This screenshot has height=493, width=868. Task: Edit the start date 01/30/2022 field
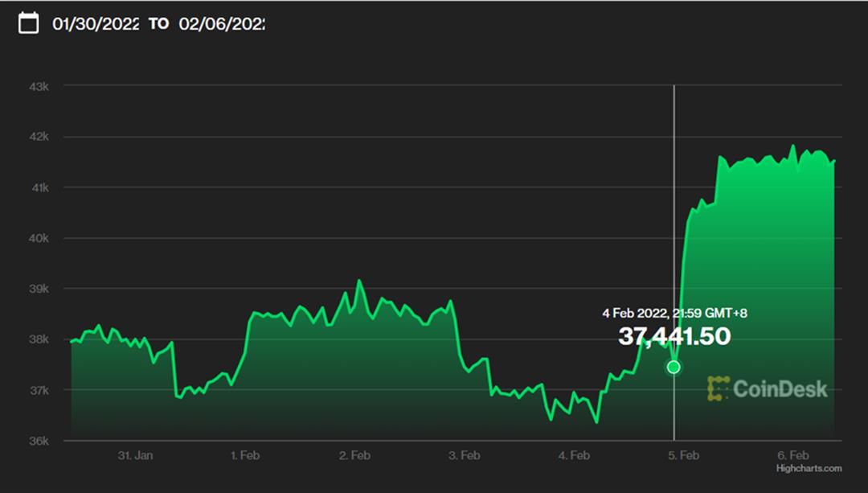[x=96, y=23]
